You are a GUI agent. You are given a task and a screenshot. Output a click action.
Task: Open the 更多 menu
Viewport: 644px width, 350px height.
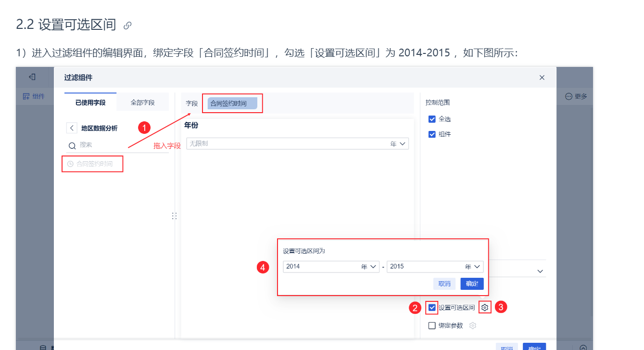pyautogui.click(x=576, y=96)
